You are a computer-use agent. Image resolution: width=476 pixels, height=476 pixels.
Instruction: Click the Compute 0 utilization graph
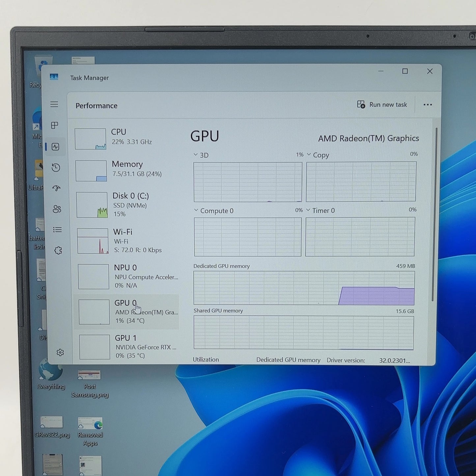[248, 237]
